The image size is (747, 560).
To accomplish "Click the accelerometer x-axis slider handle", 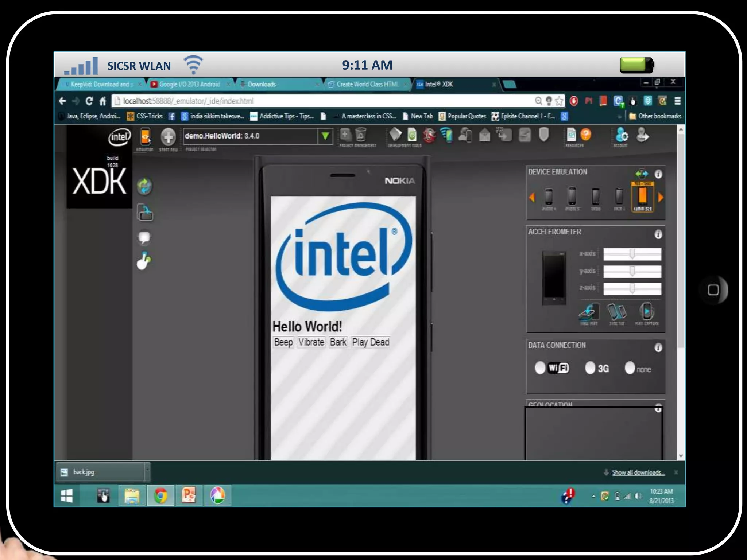I will [632, 254].
